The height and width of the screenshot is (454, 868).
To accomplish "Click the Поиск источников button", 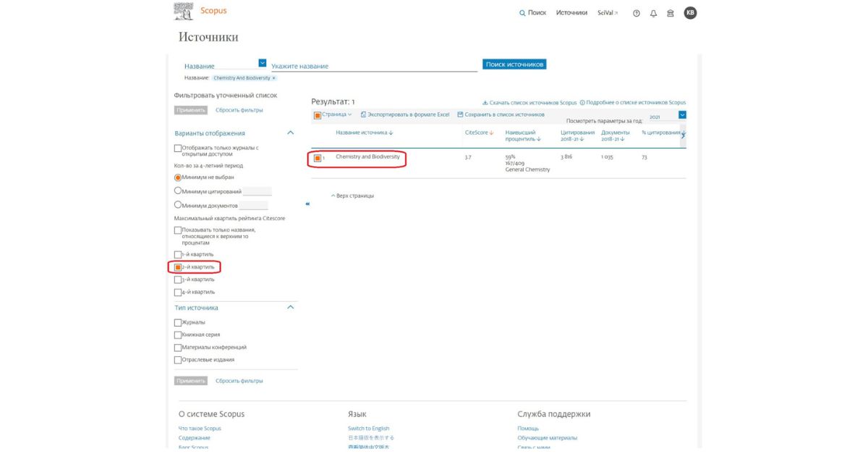I will pyautogui.click(x=514, y=64).
